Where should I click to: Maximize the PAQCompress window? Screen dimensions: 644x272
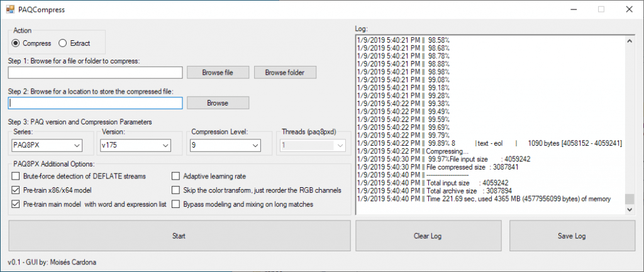click(601, 9)
